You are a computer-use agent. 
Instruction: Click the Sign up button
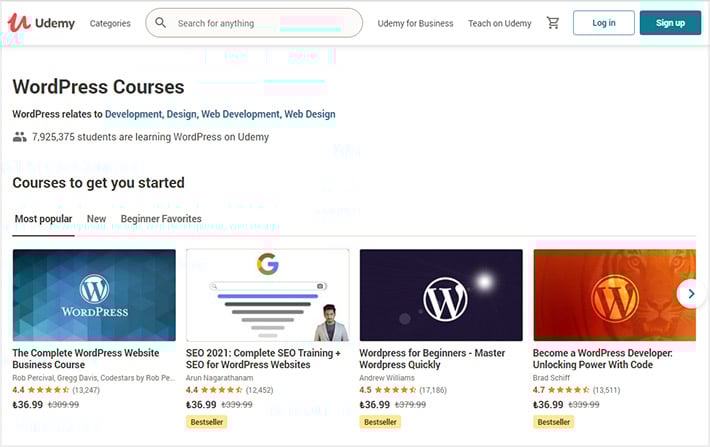tap(670, 23)
